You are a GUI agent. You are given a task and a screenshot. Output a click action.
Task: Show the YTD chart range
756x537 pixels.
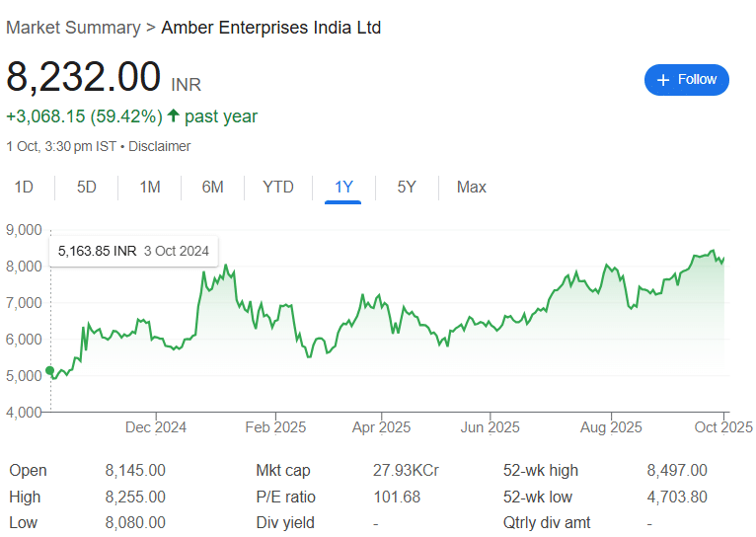[278, 187]
